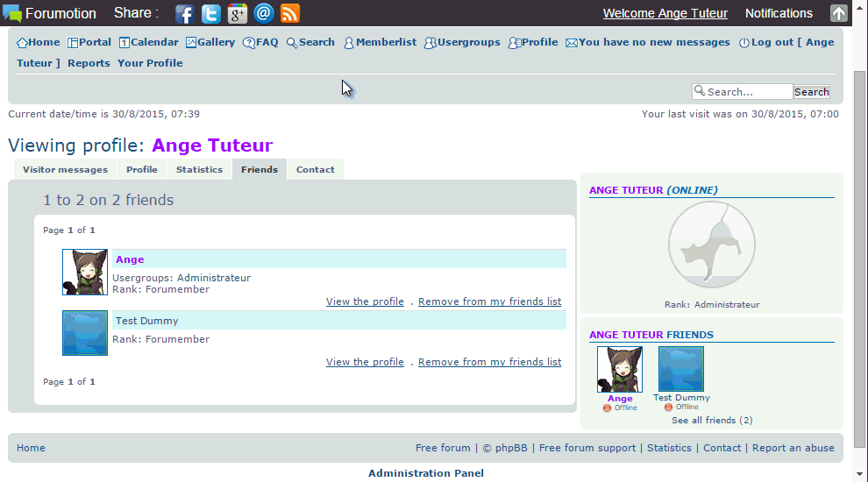This screenshot has width=868, height=482.
Task: Remove Ange from my friends list
Action: pyautogui.click(x=489, y=301)
